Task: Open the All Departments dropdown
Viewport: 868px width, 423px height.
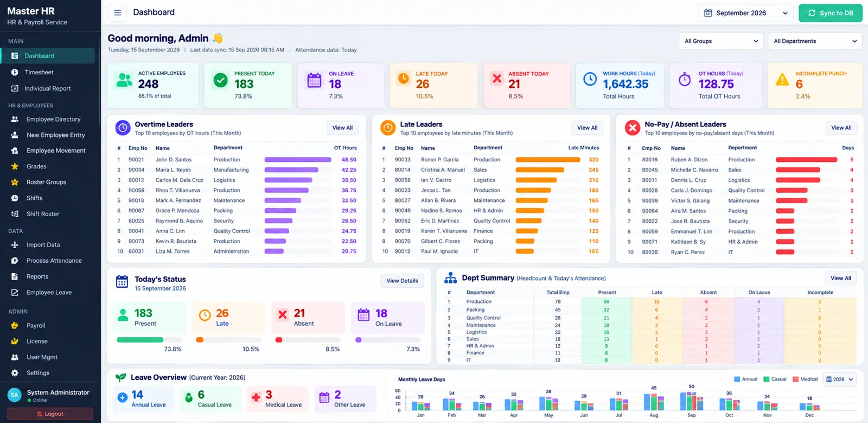Action: 815,41
